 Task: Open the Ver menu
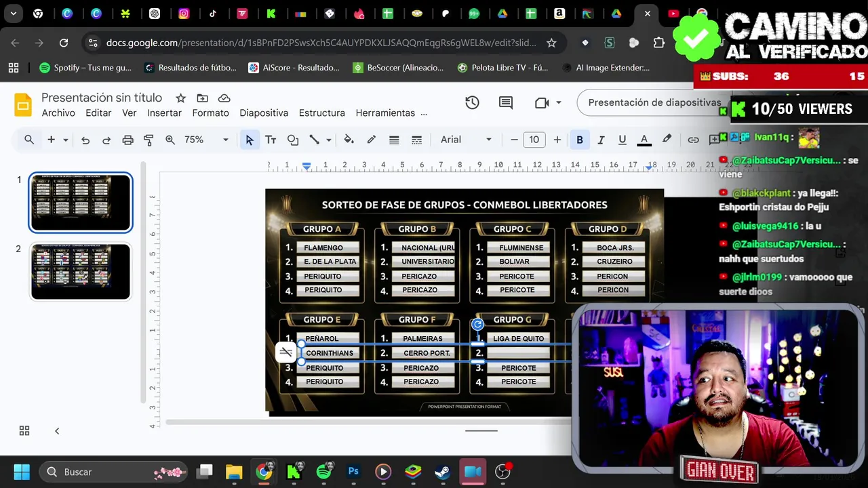[130, 113]
